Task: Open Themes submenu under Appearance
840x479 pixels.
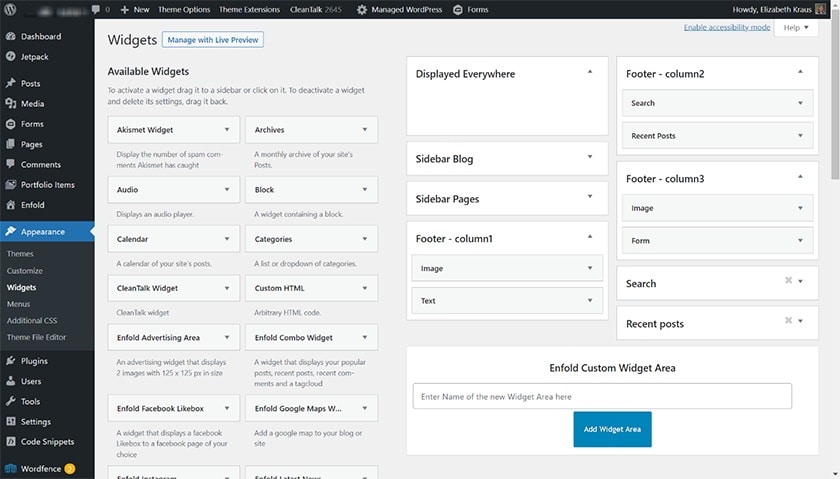Action: tap(20, 253)
